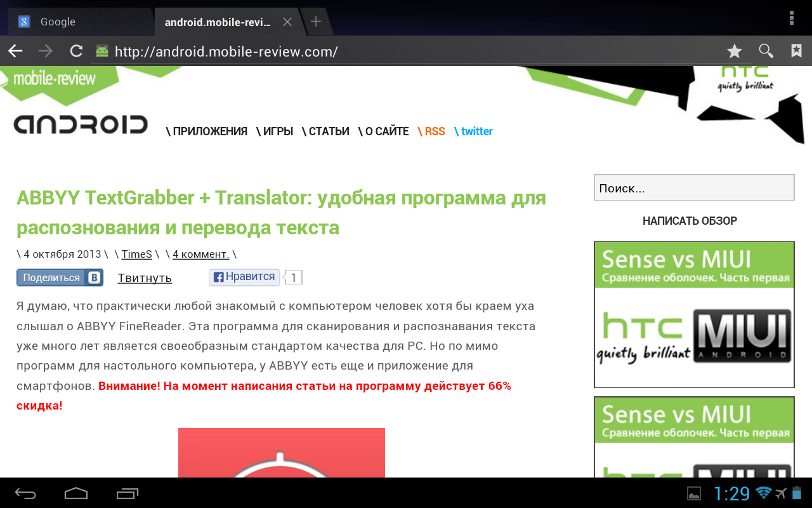Click the Поиск... search field
812x508 pixels.
tap(694, 188)
